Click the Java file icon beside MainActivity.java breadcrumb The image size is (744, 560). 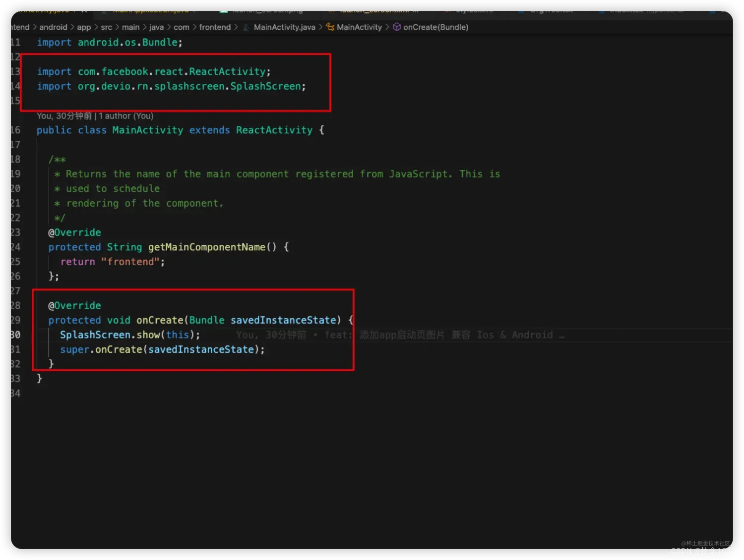[x=246, y=27]
